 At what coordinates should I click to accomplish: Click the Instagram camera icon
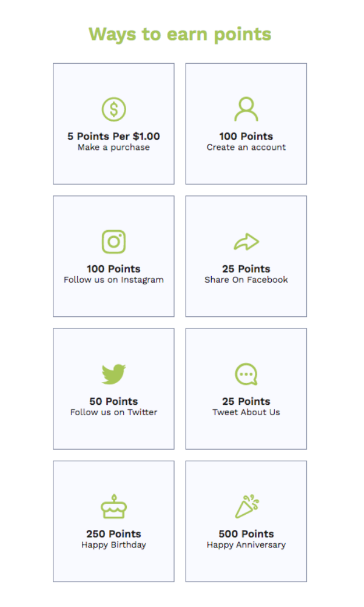click(x=113, y=242)
